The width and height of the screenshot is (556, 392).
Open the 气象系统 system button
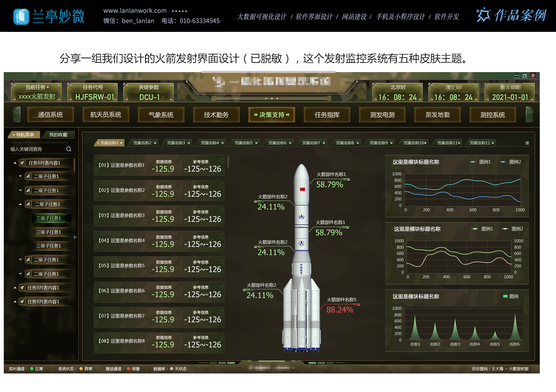click(x=161, y=115)
